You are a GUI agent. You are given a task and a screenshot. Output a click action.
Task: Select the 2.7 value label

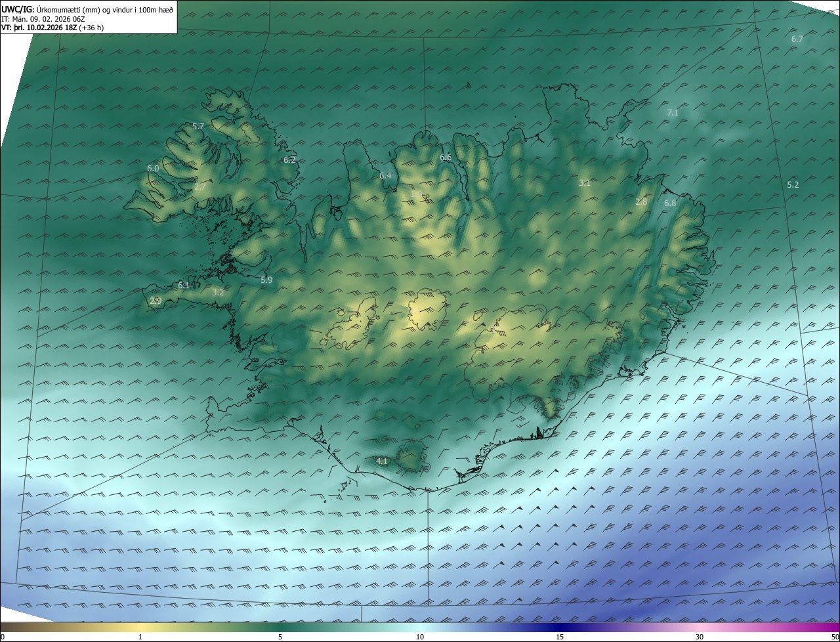[200, 187]
